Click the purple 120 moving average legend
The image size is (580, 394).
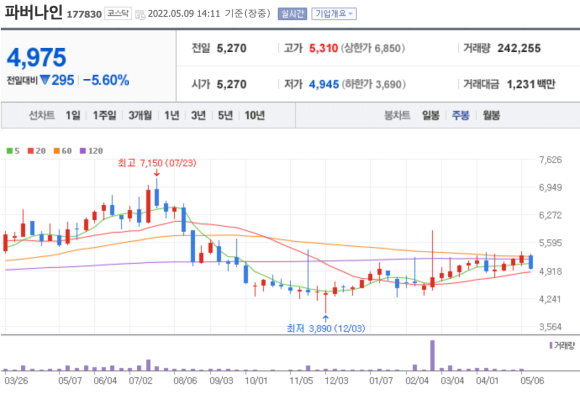coord(91,151)
